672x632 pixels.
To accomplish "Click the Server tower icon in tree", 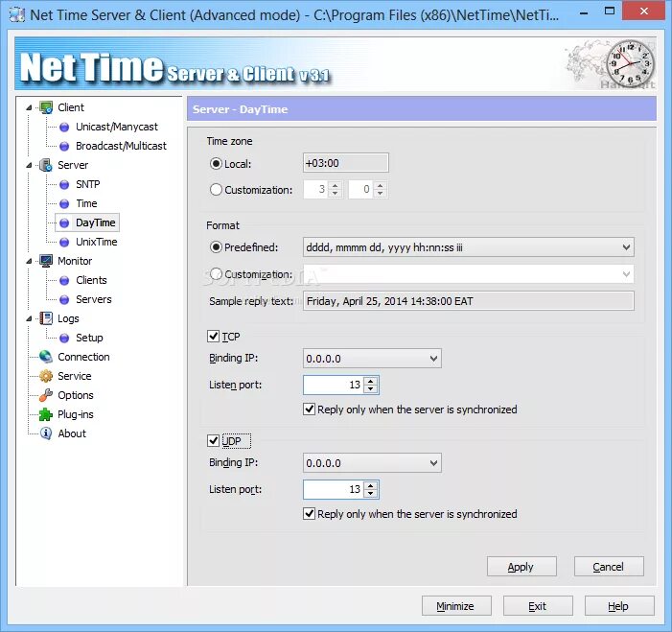I will tap(46, 165).
